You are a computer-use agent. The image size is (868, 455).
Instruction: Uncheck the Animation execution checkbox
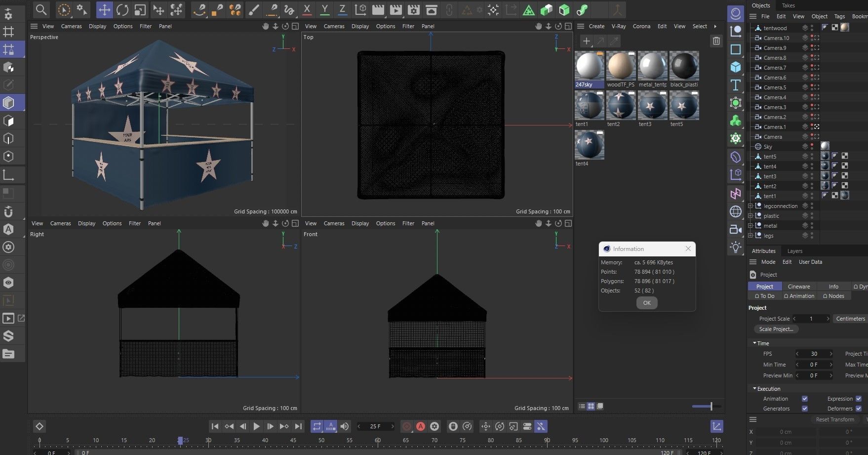point(805,399)
